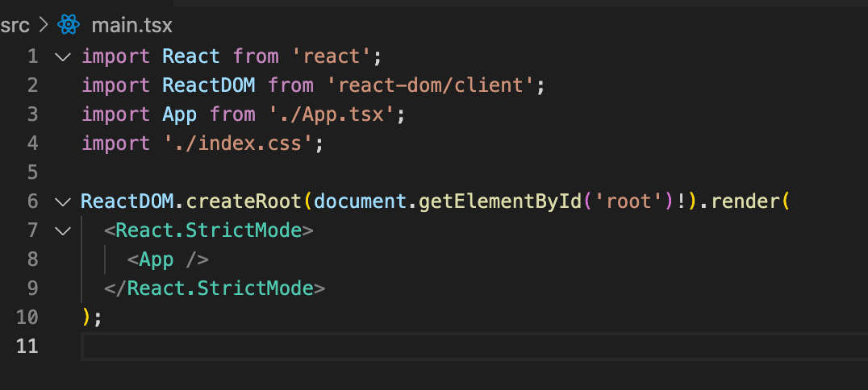The width and height of the screenshot is (868, 390).
Task: Click line number 3 in the gutter
Action: coord(32,114)
